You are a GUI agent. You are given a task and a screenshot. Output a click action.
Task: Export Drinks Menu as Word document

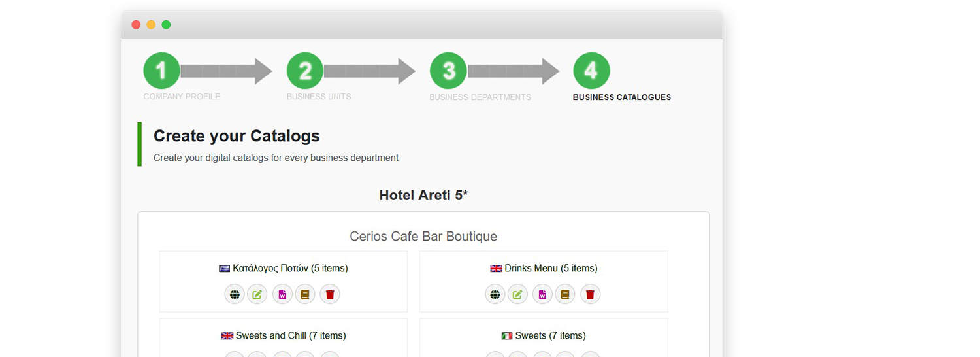542,294
